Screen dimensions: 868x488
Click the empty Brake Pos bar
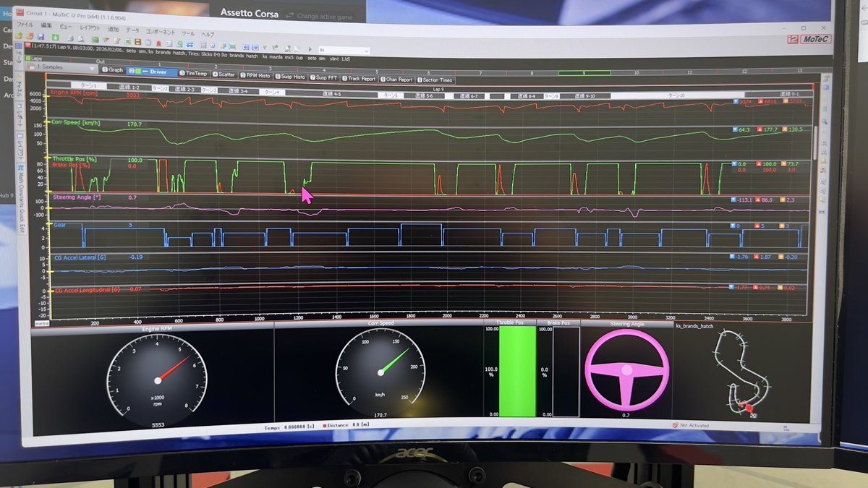(566, 372)
